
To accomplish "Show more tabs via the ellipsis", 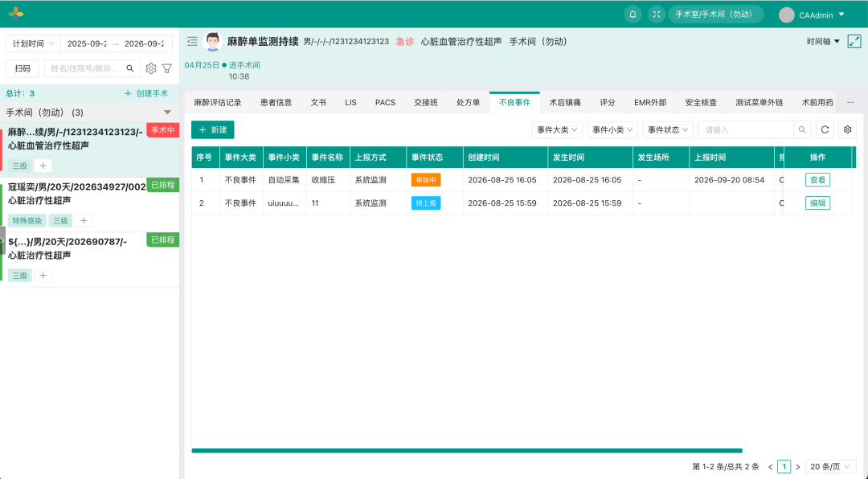I will point(850,102).
